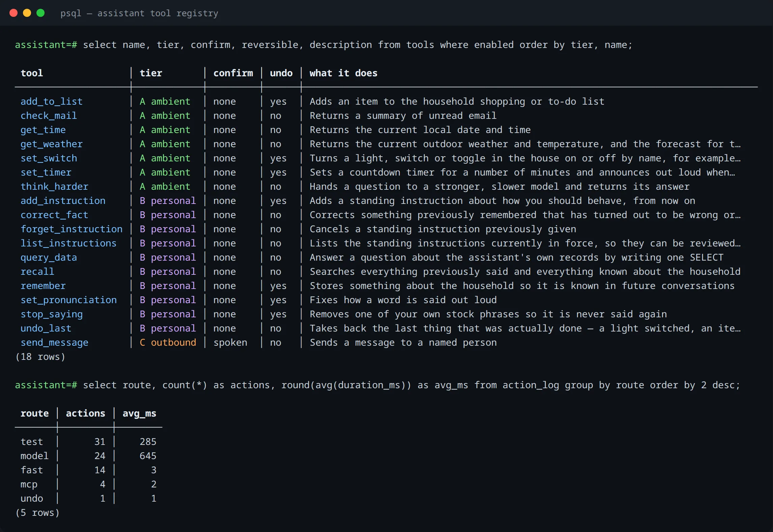Image resolution: width=773 pixels, height=532 pixels.
Task: Select the undo_last tool name
Action: [x=46, y=328]
